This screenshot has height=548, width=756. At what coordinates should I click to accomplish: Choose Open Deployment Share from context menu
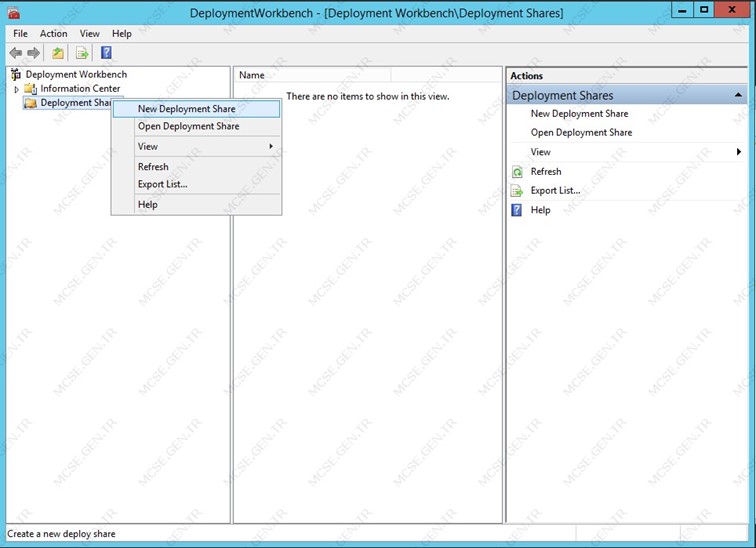pos(196,126)
